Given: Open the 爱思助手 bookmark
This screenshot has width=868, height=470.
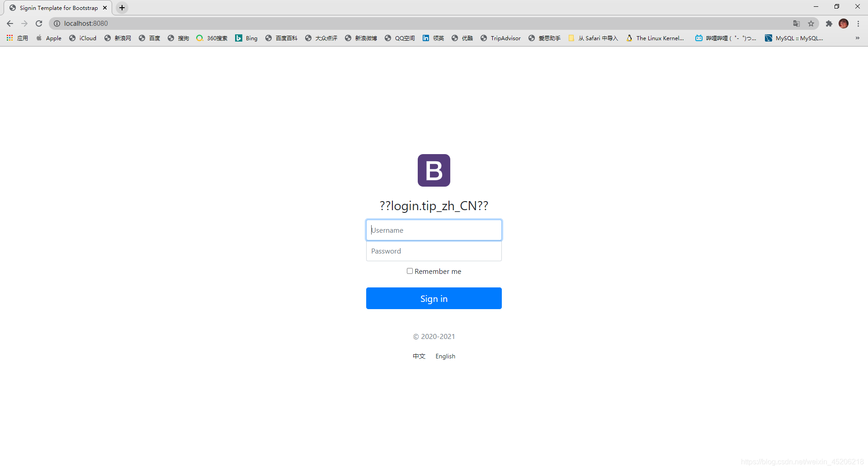Looking at the screenshot, I should point(544,38).
